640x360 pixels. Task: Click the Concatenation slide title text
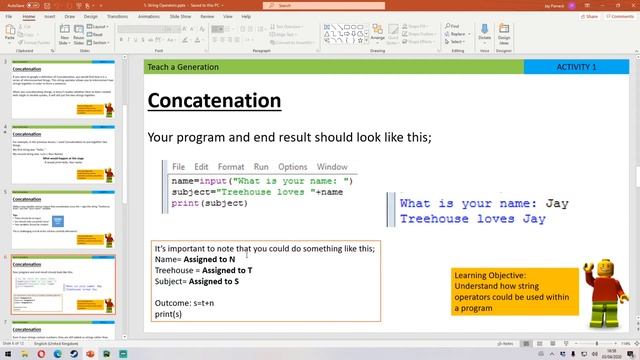pos(214,100)
